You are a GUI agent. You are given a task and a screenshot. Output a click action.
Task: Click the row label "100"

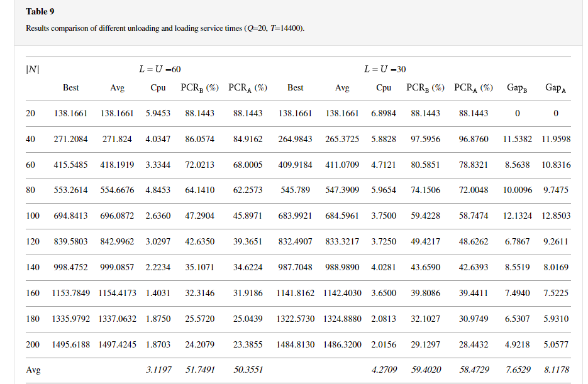tap(33, 216)
